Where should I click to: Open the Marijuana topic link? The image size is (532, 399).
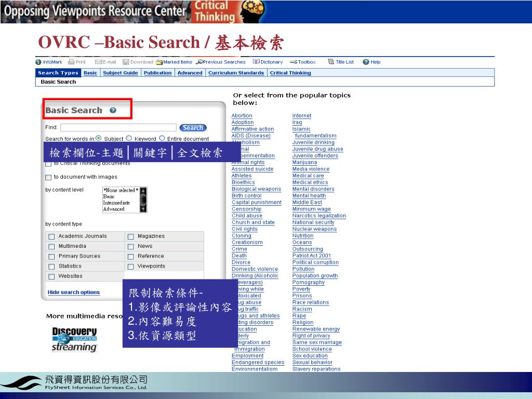tap(304, 162)
